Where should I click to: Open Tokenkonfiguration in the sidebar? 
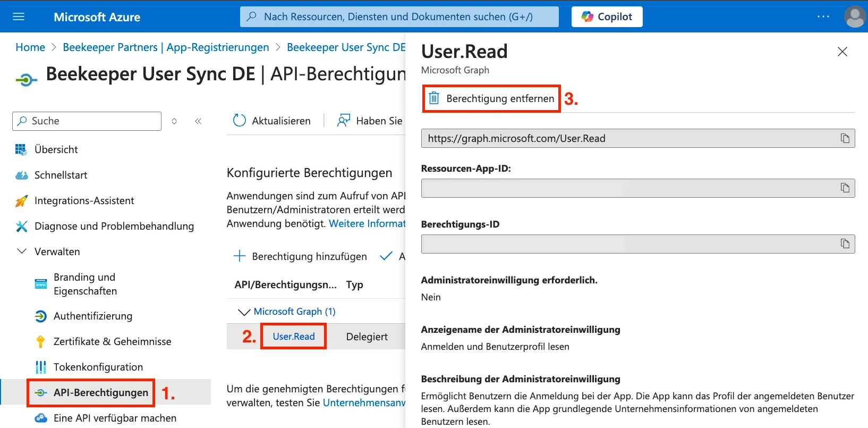(98, 367)
